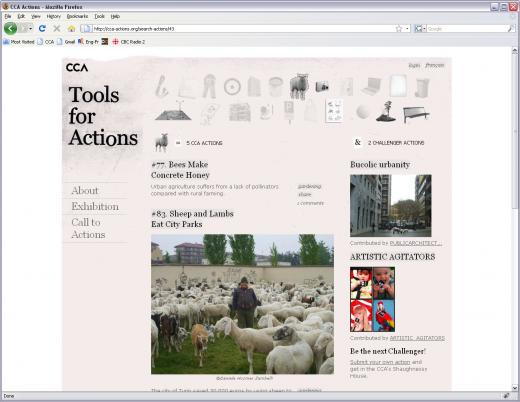Open the Artistic Agitators collage image

point(372,299)
